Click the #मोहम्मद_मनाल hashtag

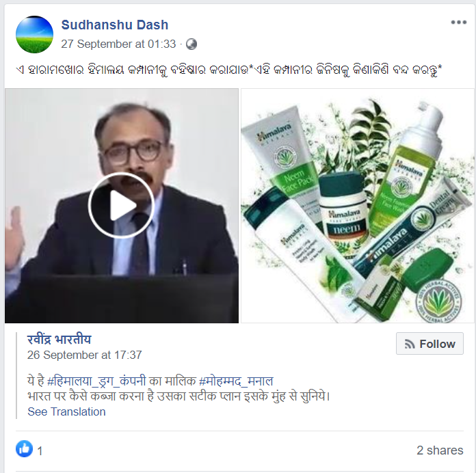click(236, 381)
